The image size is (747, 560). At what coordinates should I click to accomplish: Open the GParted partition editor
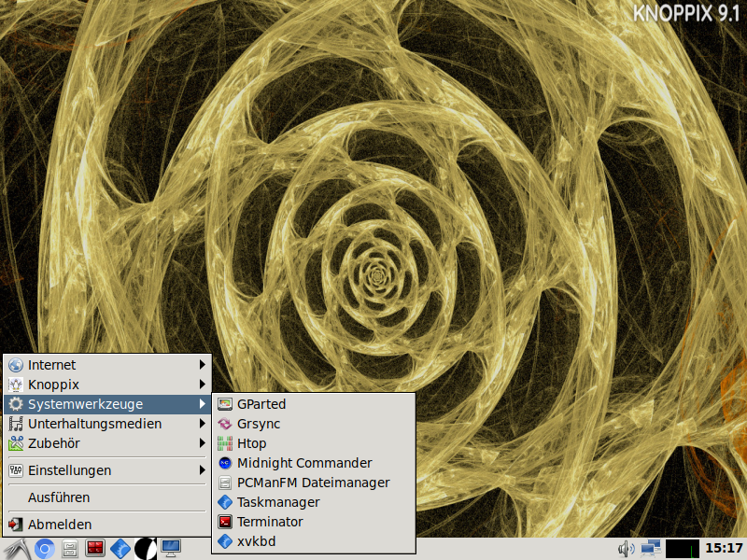click(x=314, y=404)
